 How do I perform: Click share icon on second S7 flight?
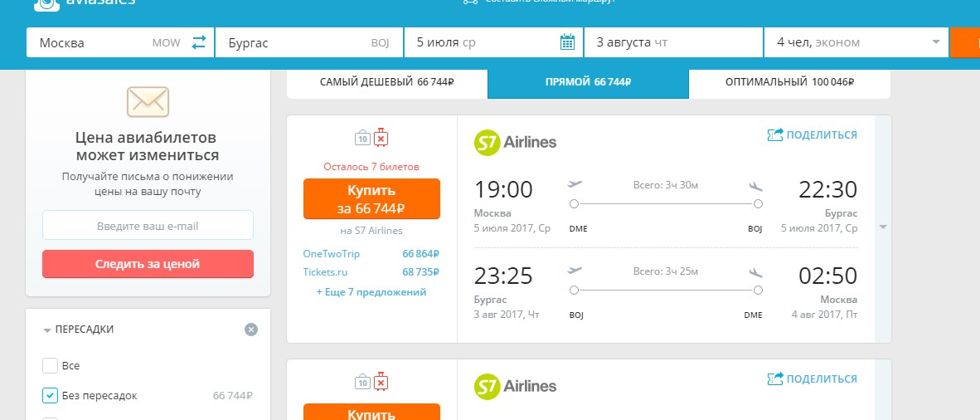click(x=775, y=378)
